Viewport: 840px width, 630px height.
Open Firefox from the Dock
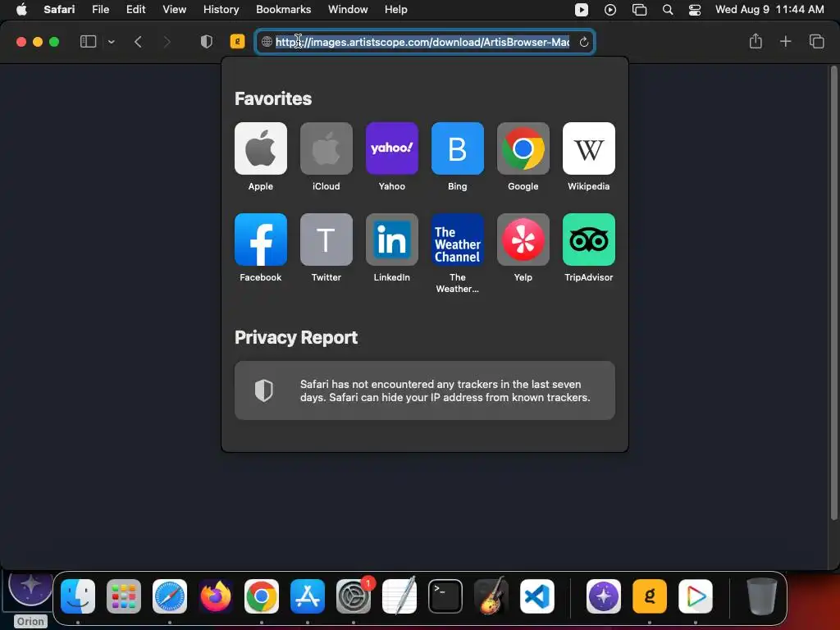tap(216, 596)
